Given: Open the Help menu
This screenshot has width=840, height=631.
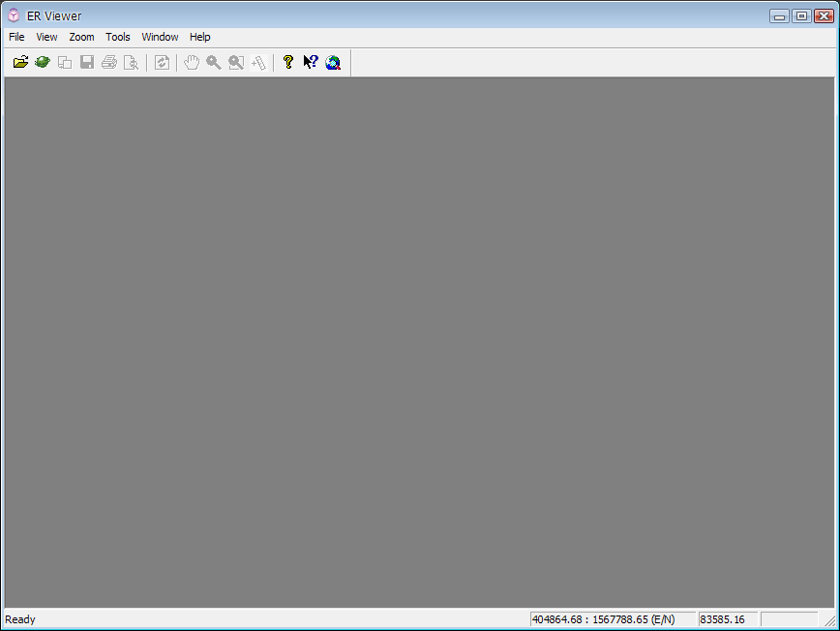Looking at the screenshot, I should 199,37.
